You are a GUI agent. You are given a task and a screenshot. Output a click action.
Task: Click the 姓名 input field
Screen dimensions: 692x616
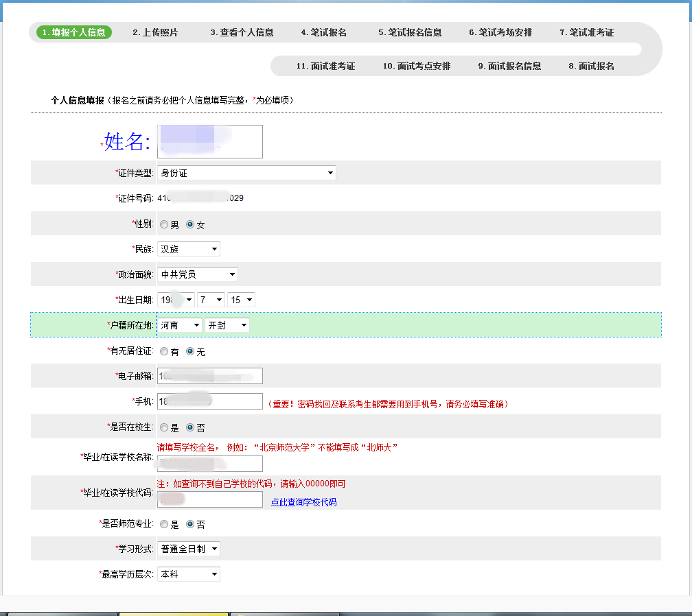(210, 141)
